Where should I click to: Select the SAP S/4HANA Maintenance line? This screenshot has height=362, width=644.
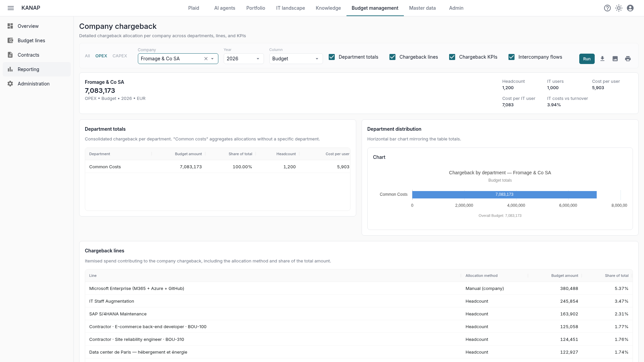click(359, 314)
